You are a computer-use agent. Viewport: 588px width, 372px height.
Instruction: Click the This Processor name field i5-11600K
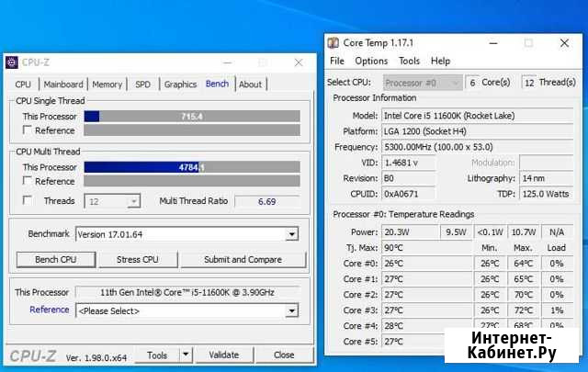[187, 292]
